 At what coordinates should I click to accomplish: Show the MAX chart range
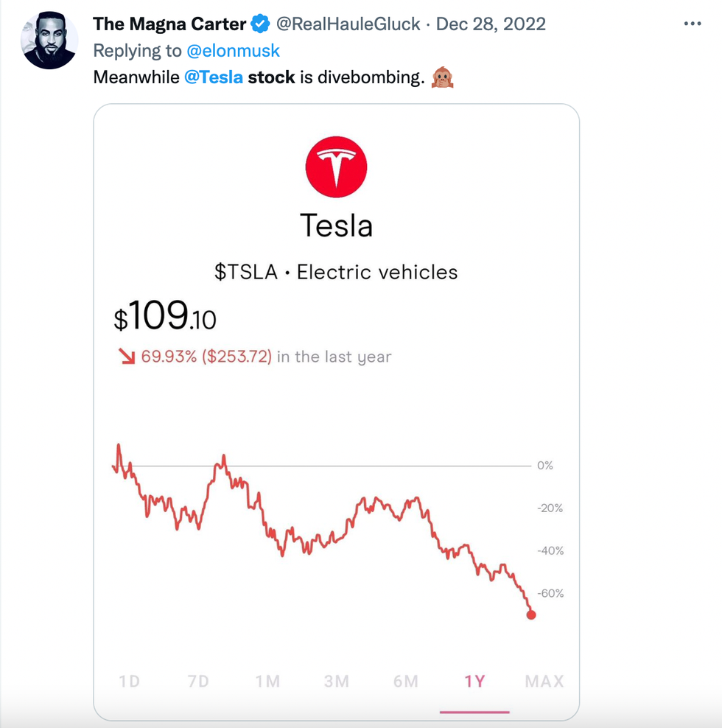click(x=544, y=681)
